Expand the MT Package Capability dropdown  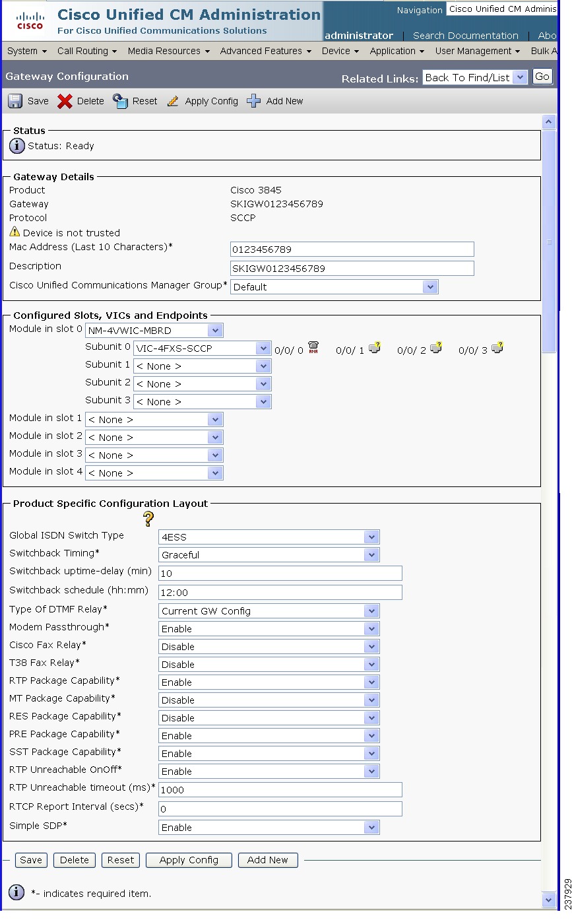[372, 700]
